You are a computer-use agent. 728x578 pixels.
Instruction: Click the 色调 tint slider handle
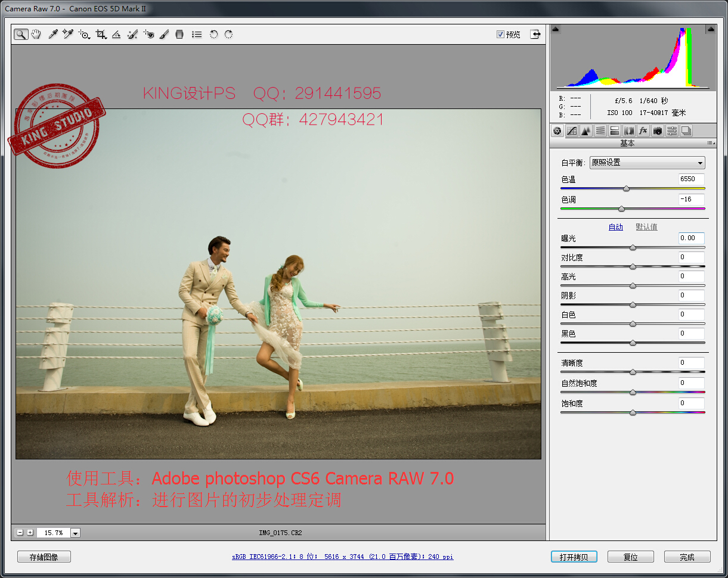coord(621,209)
